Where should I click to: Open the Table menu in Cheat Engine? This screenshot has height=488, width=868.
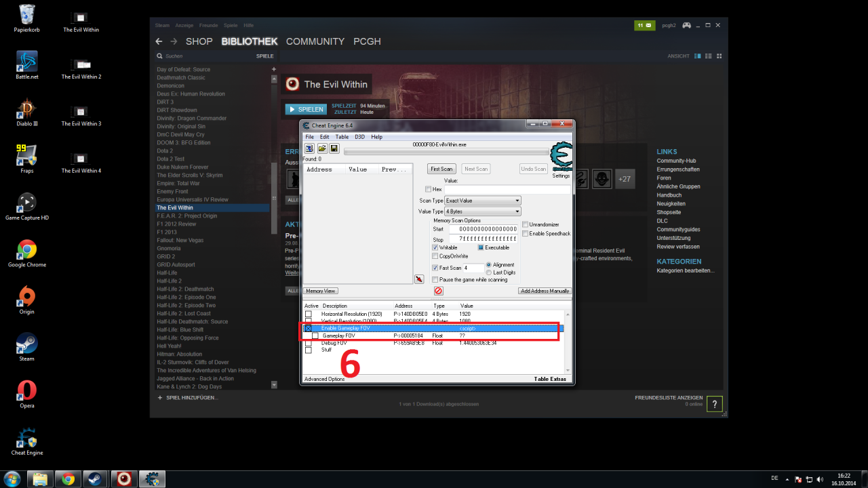coord(342,137)
